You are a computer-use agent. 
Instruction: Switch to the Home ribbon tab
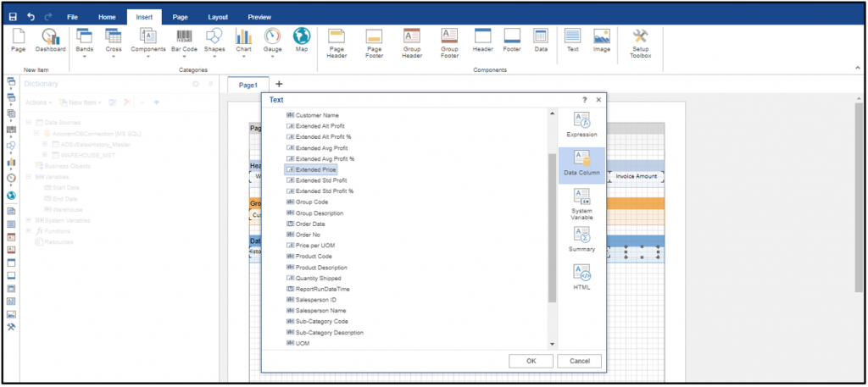(107, 17)
